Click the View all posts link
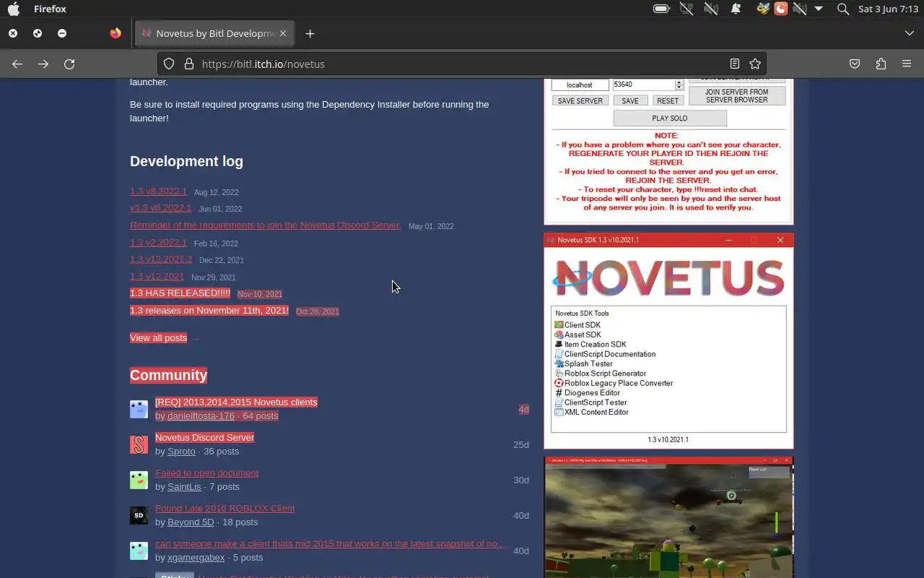924x578 pixels. [x=158, y=337]
